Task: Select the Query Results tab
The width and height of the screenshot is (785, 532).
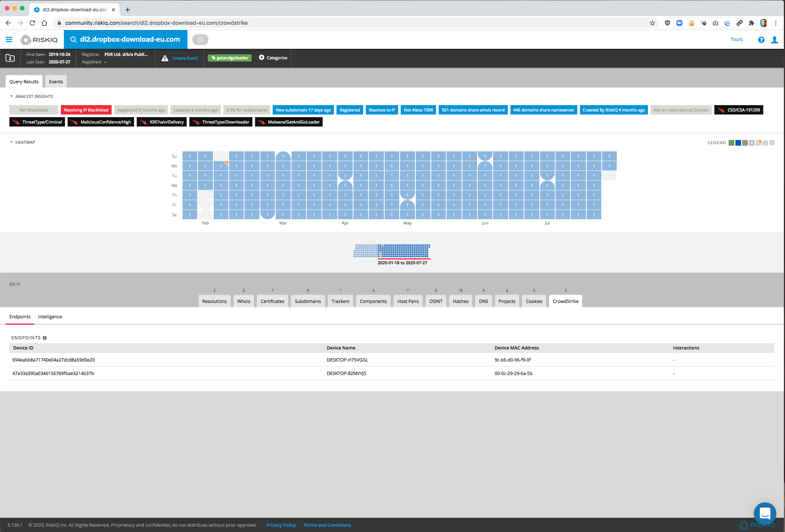Action: (24, 81)
